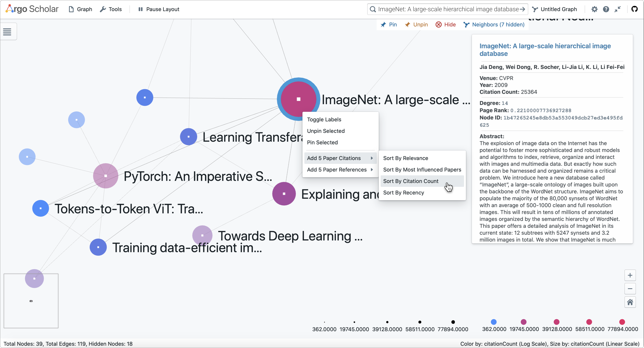This screenshot has height=348, width=644.
Task: Select the ImageNet graph node
Action: coord(298,99)
